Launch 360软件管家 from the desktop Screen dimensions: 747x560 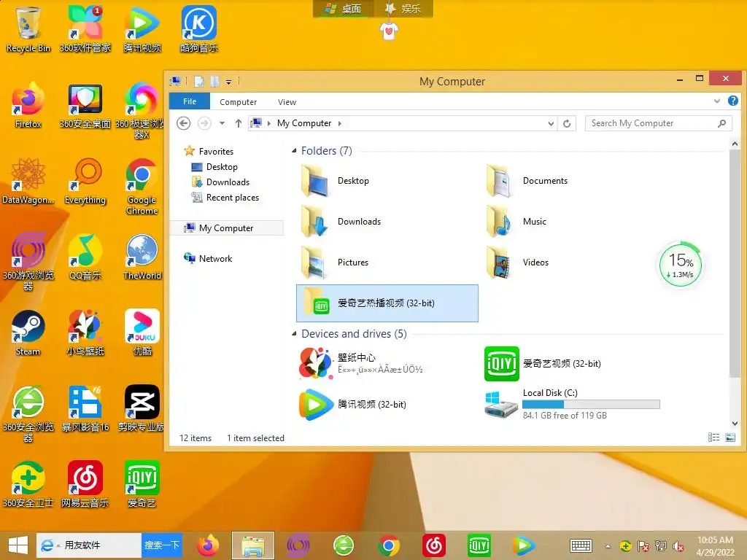85,29
